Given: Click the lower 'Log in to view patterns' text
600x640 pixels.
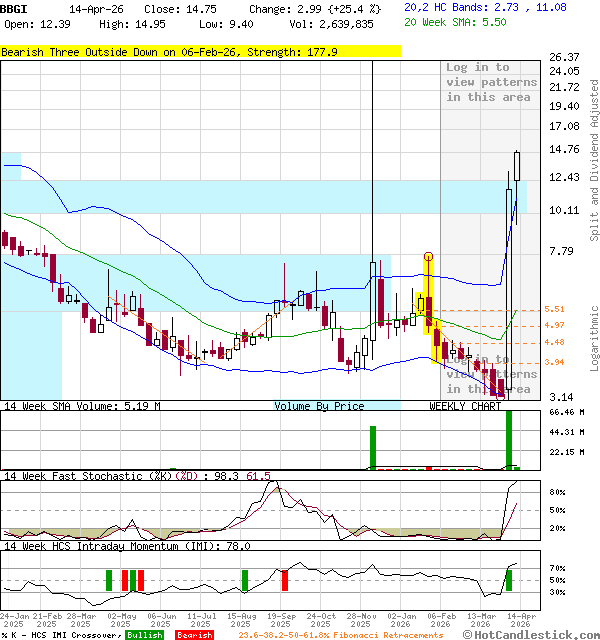Looking at the screenshot, I should 491,373.
